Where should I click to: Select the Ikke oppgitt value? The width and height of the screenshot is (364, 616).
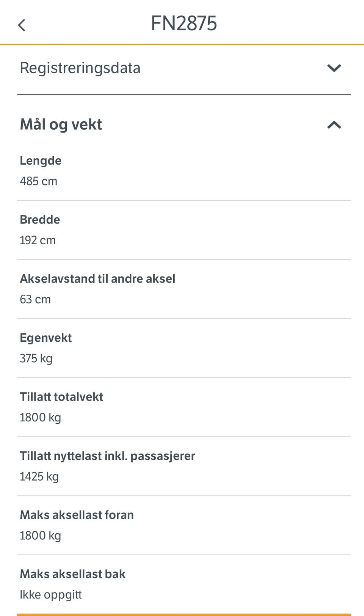[x=51, y=595]
